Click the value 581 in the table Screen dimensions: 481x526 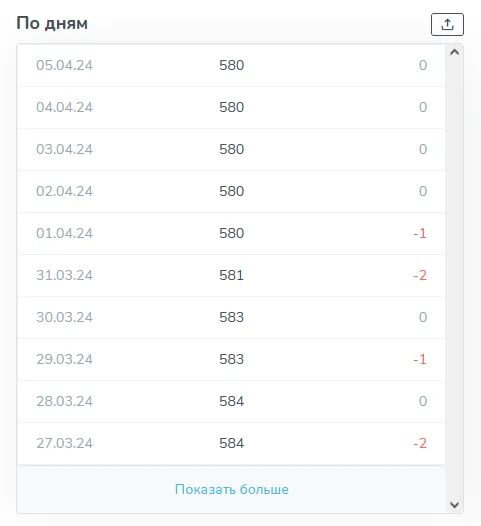231,275
